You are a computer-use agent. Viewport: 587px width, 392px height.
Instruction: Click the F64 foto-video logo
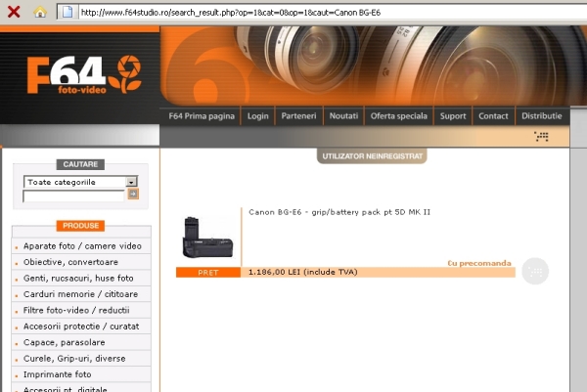[x=84, y=74]
